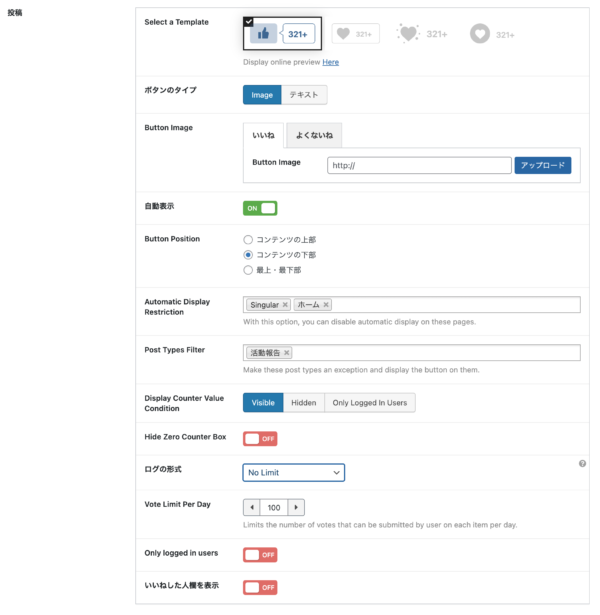This screenshot has width=600, height=615.
Task: Select Image button type
Action: [262, 95]
